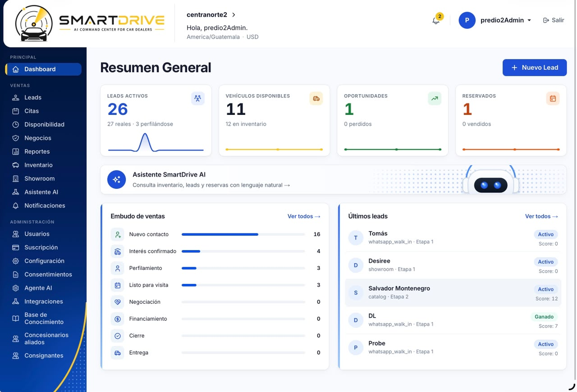Open Reportes in the sidebar
Viewport: 577px width, 392px height.
coord(43,151)
